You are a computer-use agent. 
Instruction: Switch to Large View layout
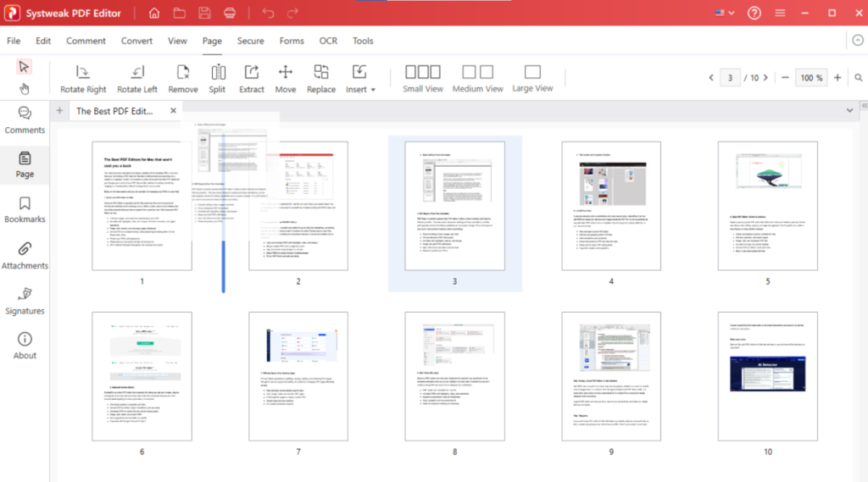pyautogui.click(x=532, y=79)
